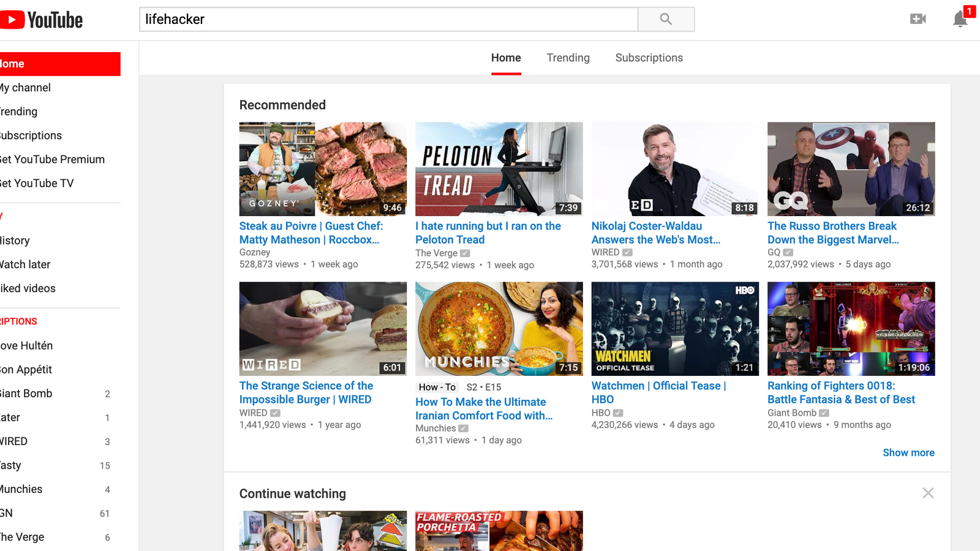Click title 'Ranking of Fighters 0018'

coord(841,392)
